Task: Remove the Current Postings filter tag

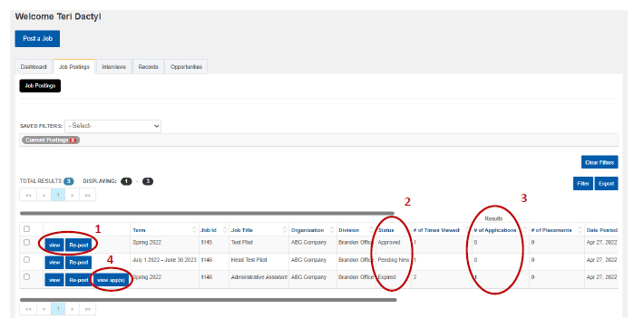Action: [73, 140]
